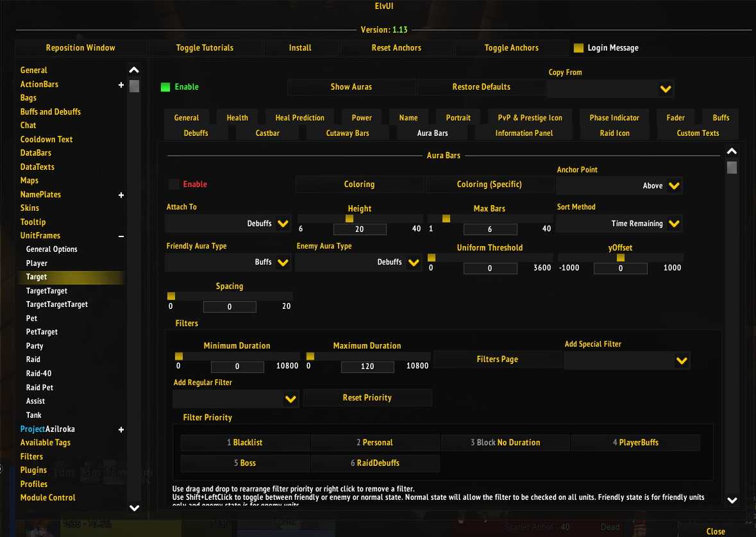
Task: Open the Available Tags section
Action: pyautogui.click(x=46, y=443)
